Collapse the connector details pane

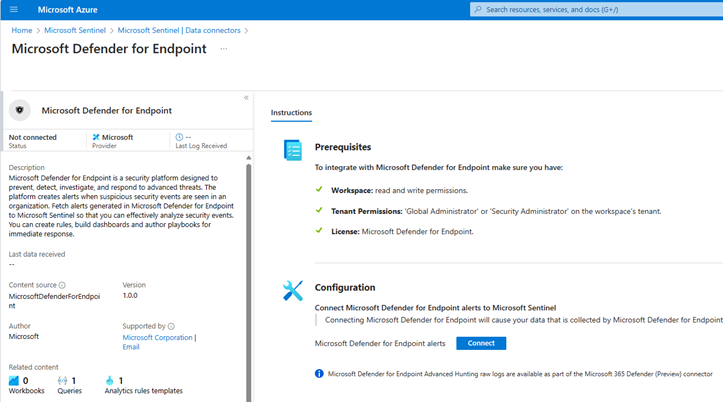[246, 97]
